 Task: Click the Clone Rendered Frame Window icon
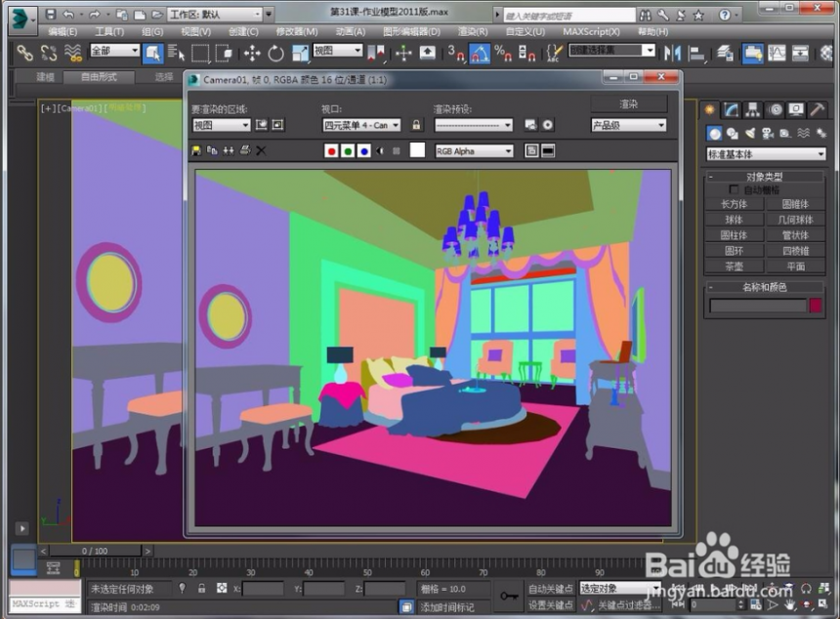pos(229,151)
